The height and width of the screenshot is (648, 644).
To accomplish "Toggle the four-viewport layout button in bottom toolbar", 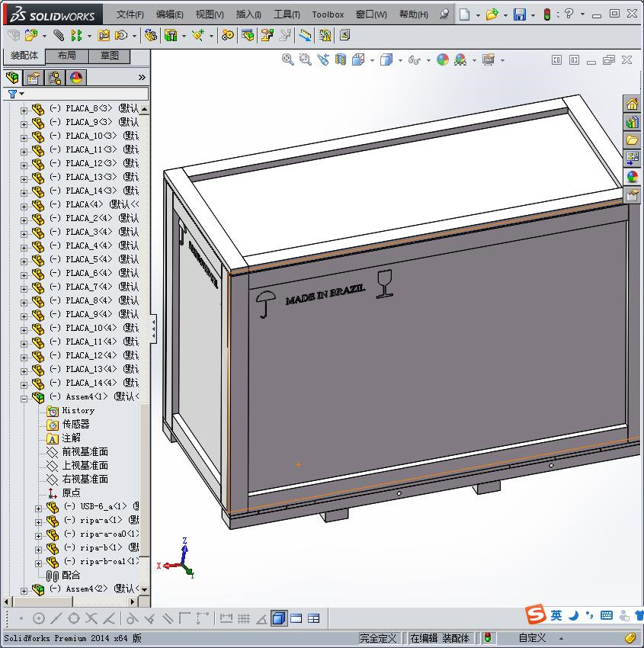I will pos(313,618).
